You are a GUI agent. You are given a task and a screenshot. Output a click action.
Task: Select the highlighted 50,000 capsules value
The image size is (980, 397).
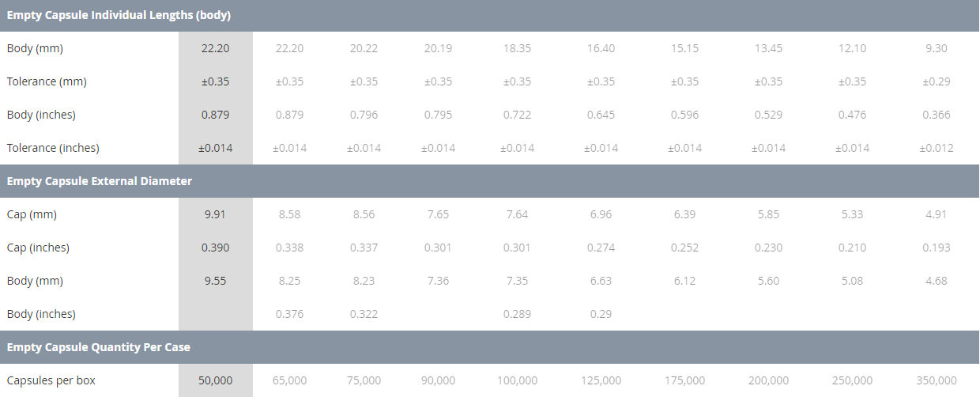pos(216,380)
